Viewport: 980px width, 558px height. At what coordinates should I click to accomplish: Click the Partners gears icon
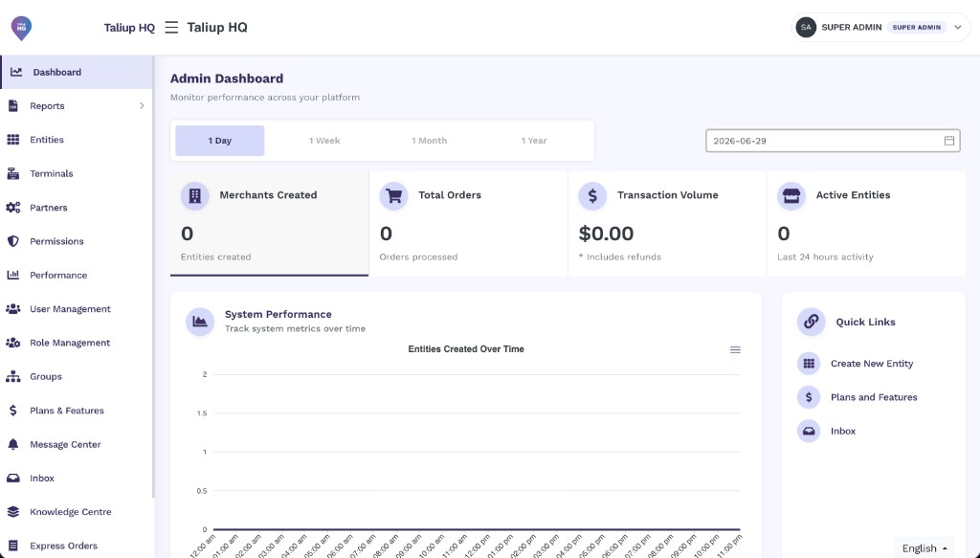(x=13, y=207)
